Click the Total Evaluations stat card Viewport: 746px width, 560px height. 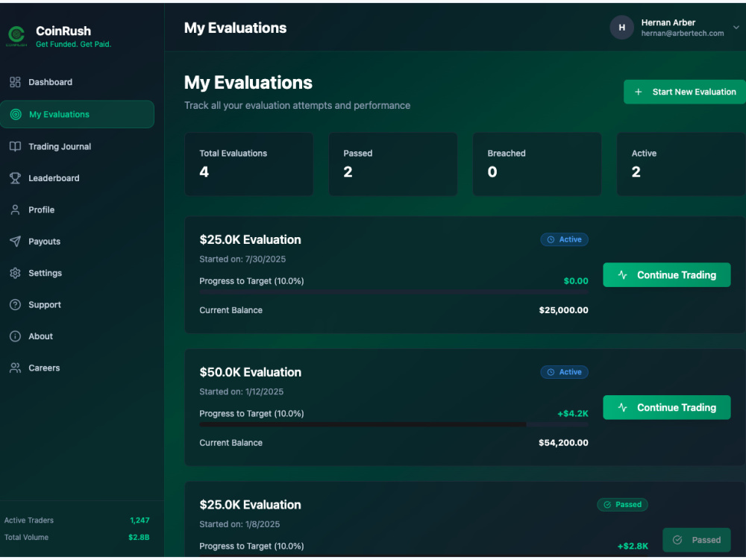pos(249,164)
